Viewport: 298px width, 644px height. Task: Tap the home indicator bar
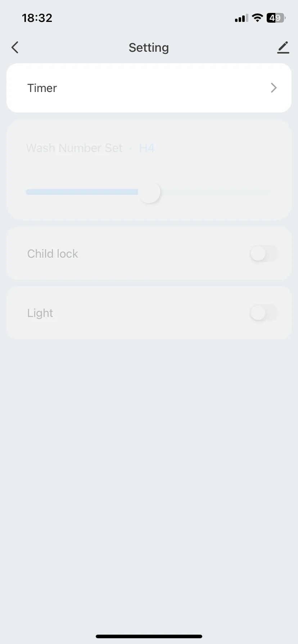(x=149, y=636)
